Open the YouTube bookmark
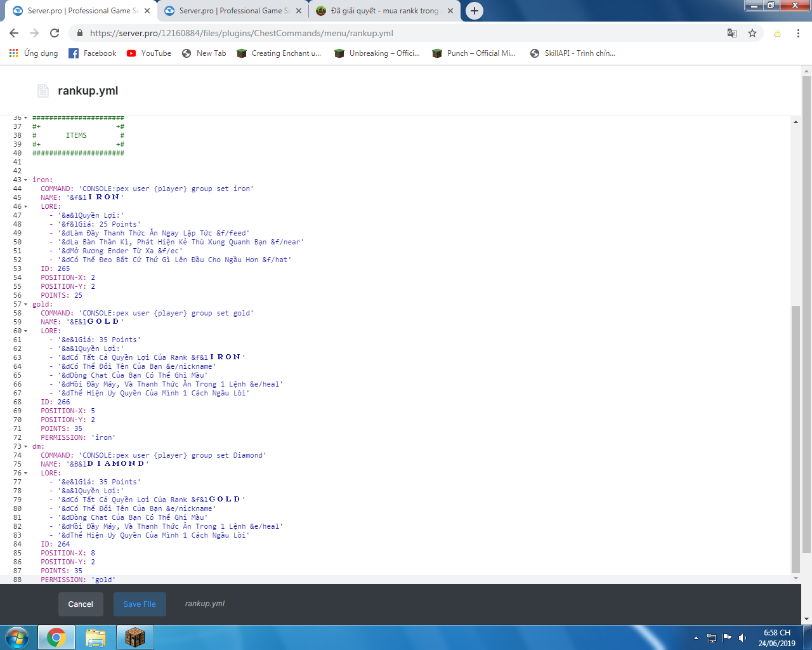This screenshot has width=812, height=650. tap(148, 53)
